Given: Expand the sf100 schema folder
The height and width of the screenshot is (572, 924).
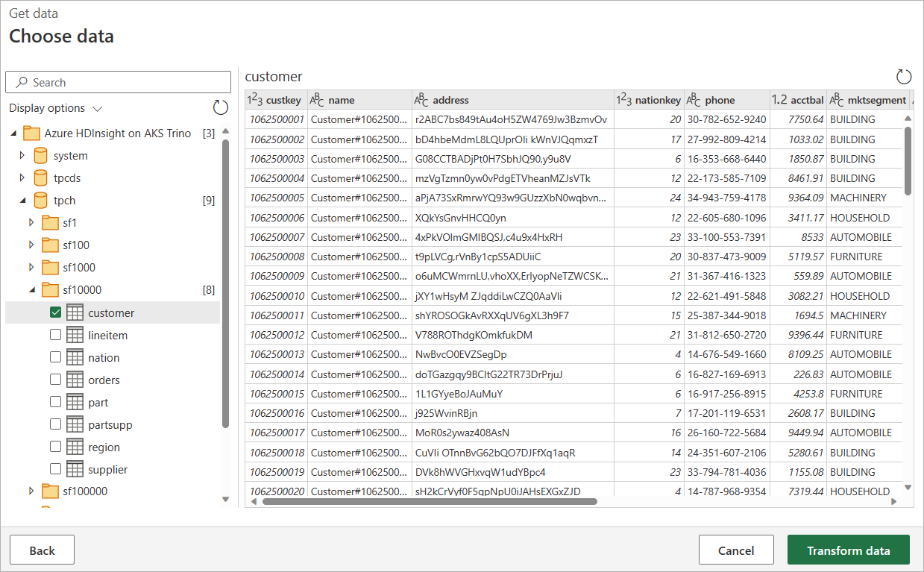Looking at the screenshot, I should [31, 245].
